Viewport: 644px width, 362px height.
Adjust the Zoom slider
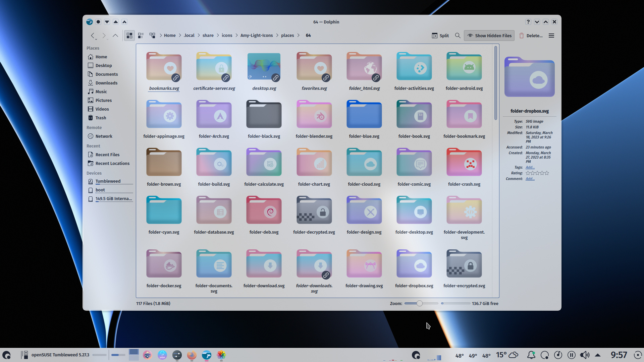421,303
